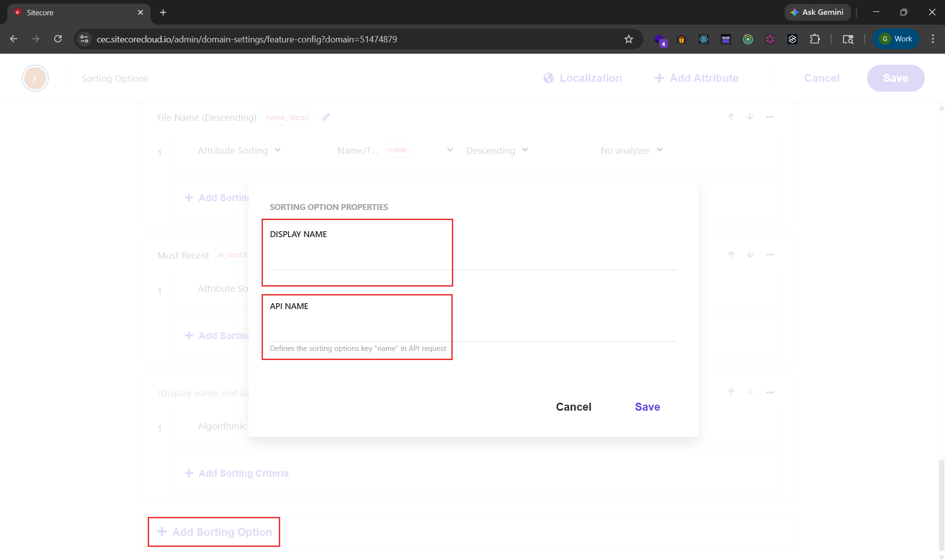Open Ask Gemini in the title bar
Screen dimensions: 945x560
[x=817, y=12]
